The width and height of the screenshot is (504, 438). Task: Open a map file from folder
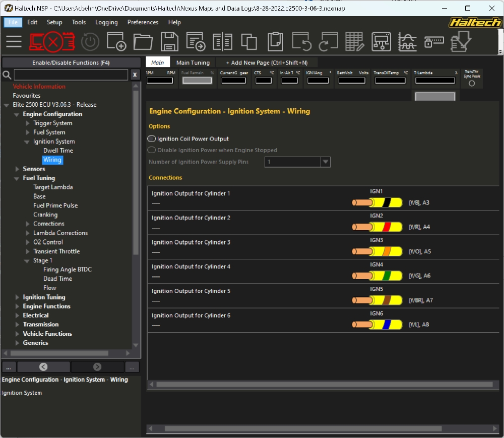[143, 42]
